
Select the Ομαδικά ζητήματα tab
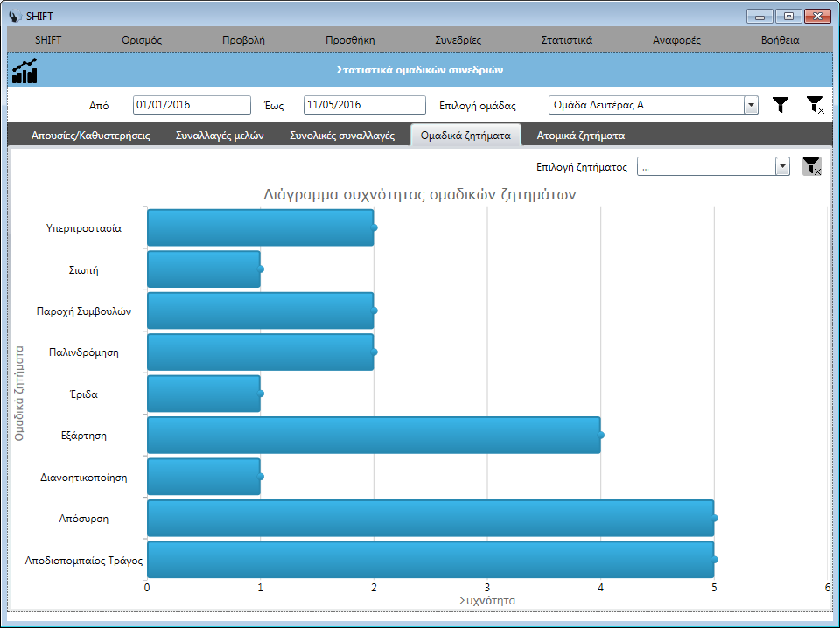[x=465, y=136]
